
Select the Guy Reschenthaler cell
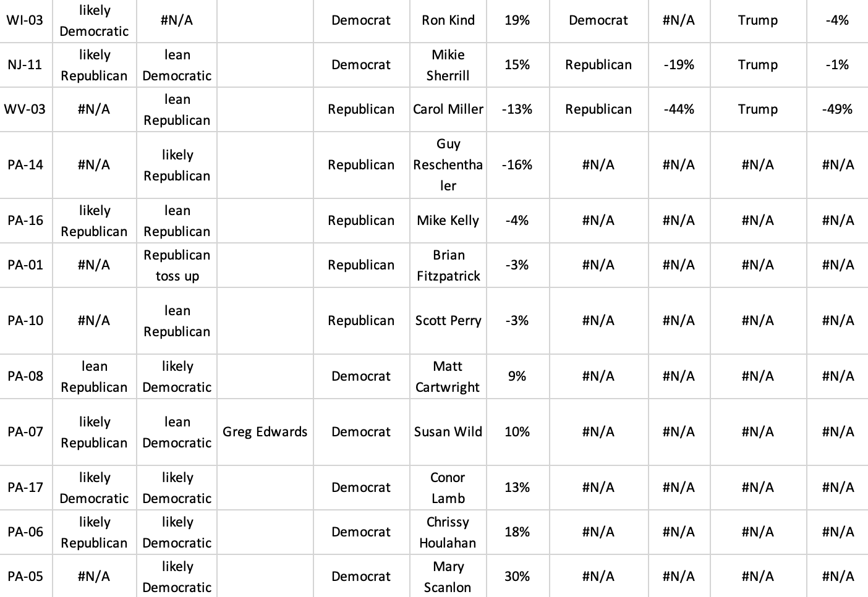[x=448, y=165]
